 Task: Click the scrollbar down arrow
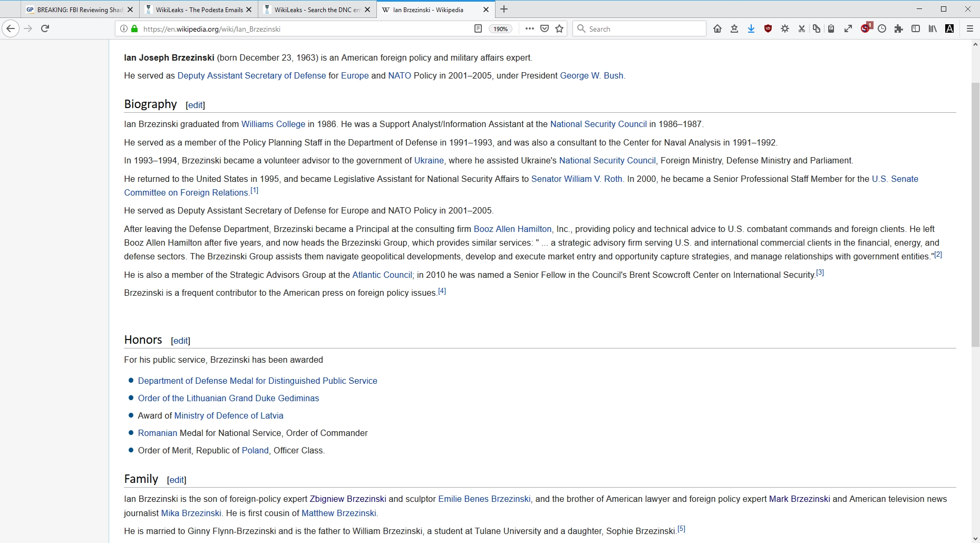click(x=975, y=538)
